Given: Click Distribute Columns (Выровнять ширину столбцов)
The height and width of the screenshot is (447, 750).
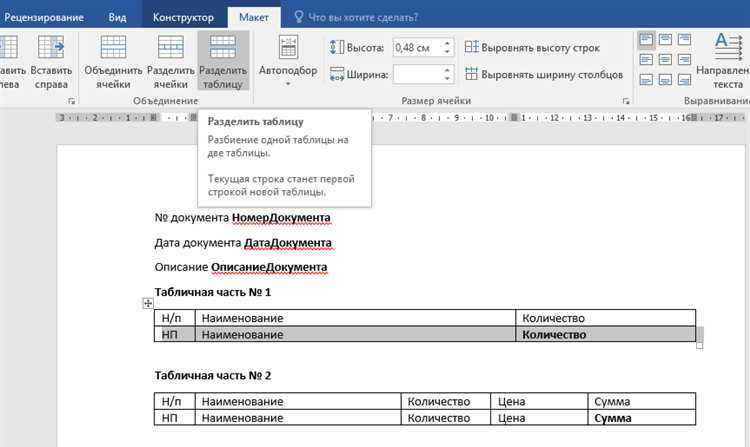Looking at the screenshot, I should [543, 74].
